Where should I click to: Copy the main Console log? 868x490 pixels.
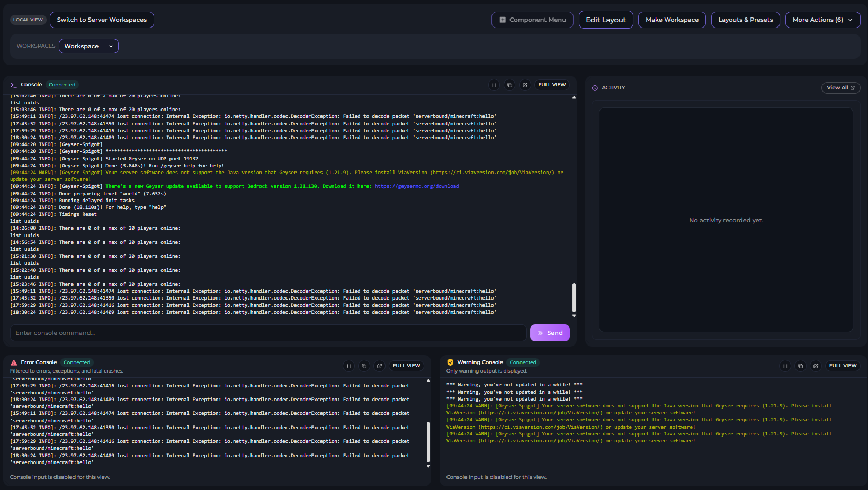click(x=509, y=85)
